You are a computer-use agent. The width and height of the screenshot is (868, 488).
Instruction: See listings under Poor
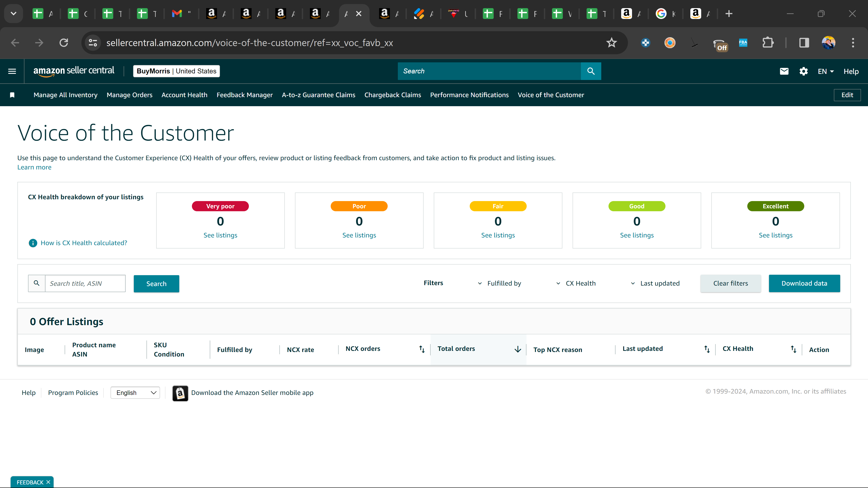click(x=359, y=235)
